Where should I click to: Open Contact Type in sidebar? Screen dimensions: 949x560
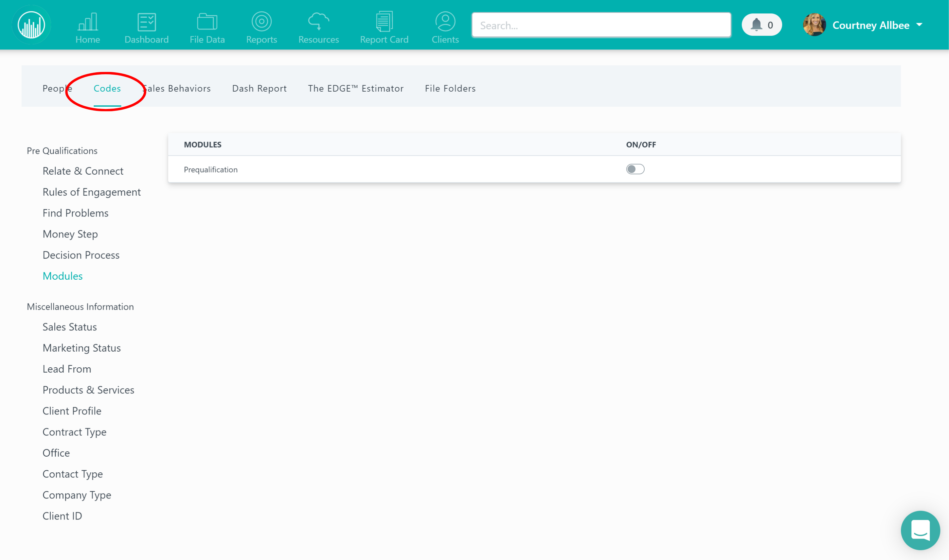click(x=72, y=474)
